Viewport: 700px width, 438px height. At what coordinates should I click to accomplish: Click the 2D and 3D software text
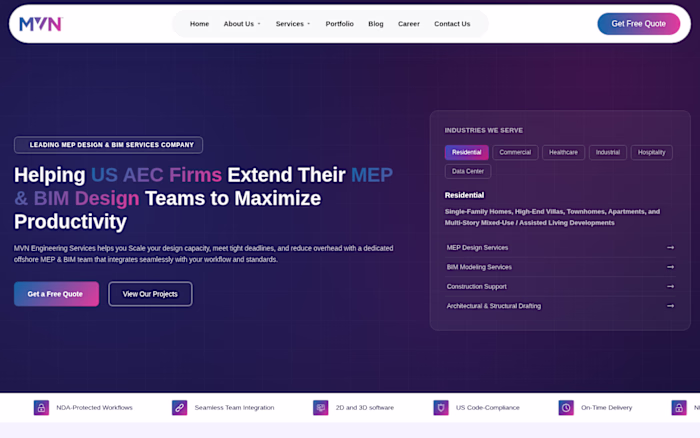(x=365, y=408)
